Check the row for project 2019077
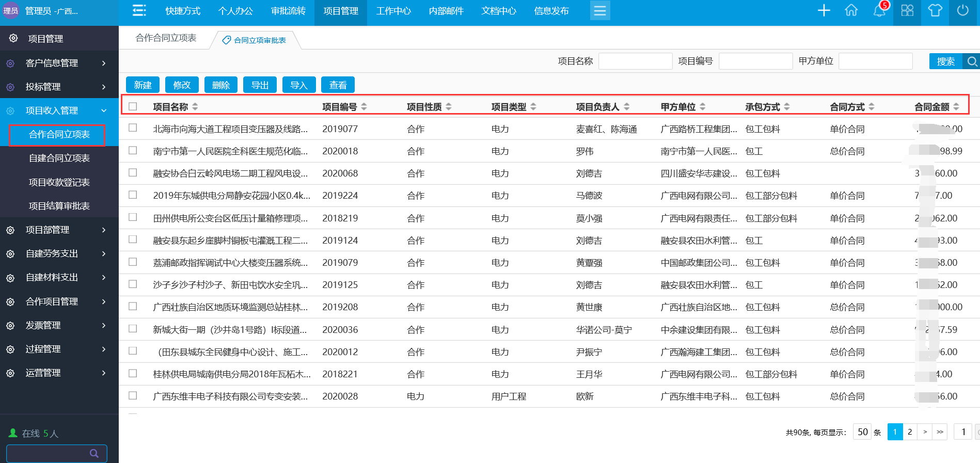 [133, 128]
